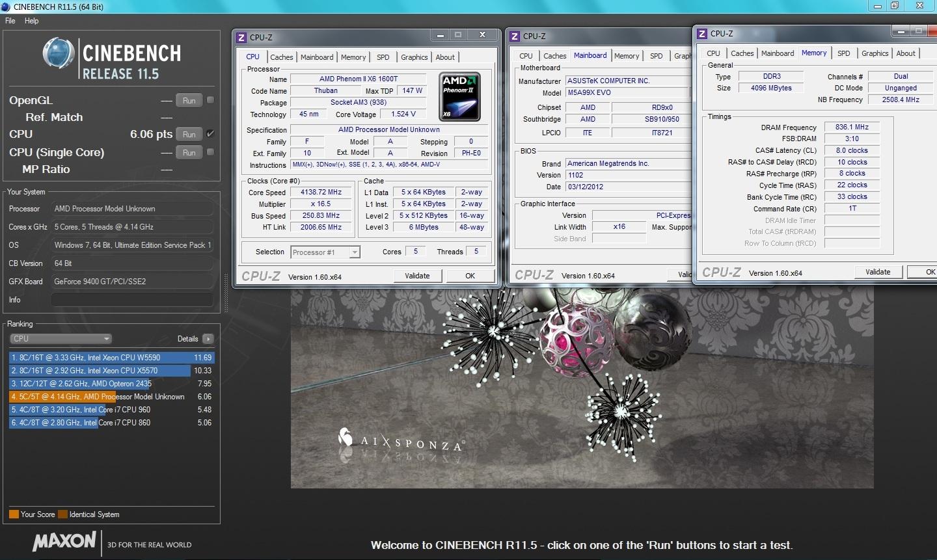
Task: Click Validate in the Memory window
Action: click(x=878, y=272)
